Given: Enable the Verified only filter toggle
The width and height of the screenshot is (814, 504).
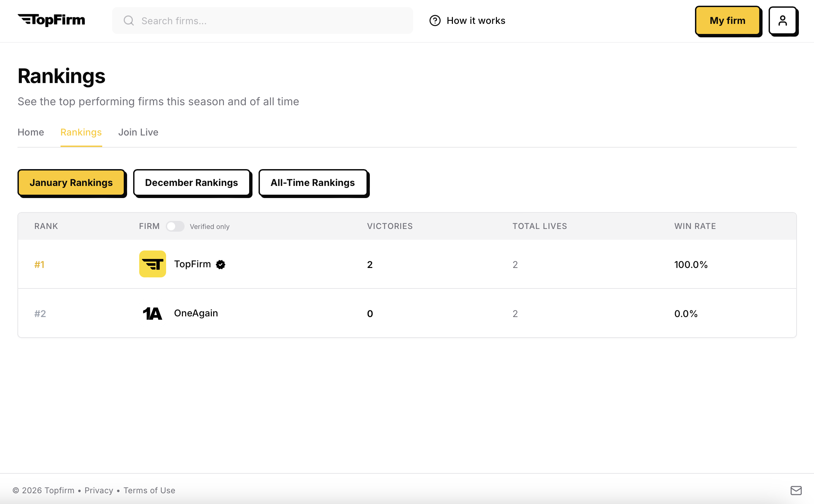Looking at the screenshot, I should point(176,226).
